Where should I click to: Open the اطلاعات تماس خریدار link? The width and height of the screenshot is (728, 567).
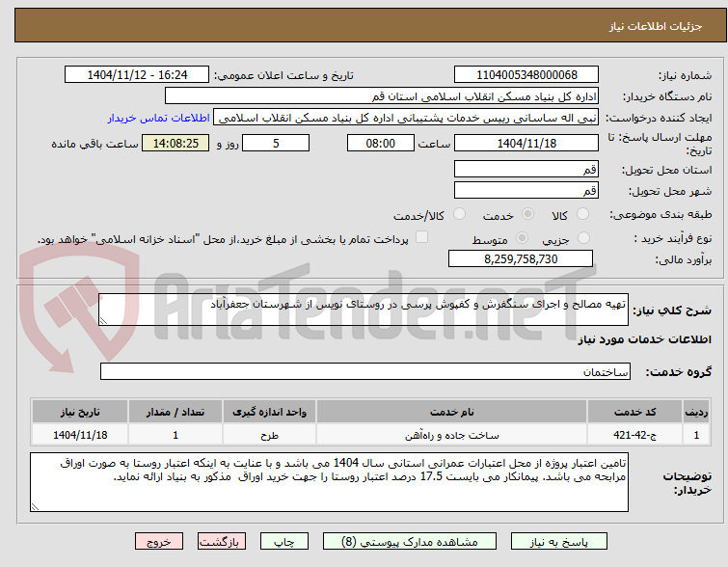159,118
